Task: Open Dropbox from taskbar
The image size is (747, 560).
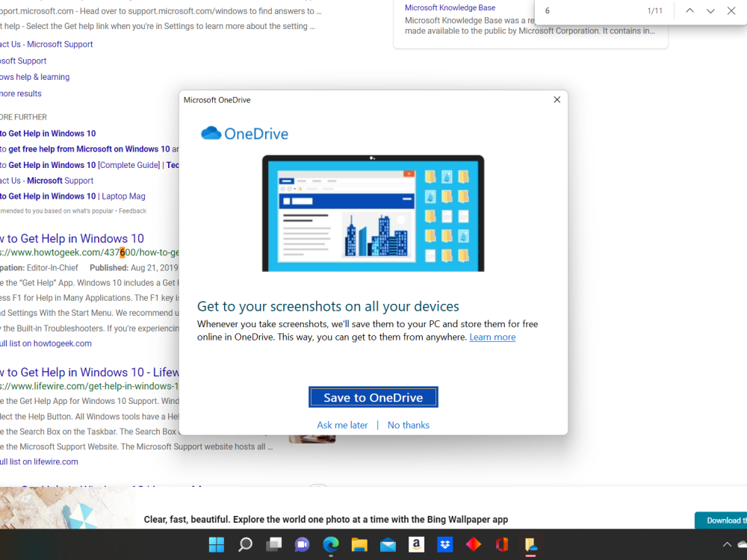Action: [x=445, y=544]
